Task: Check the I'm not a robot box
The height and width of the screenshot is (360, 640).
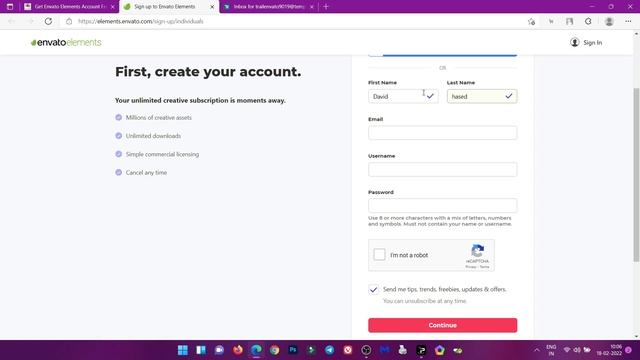Action: [x=379, y=255]
